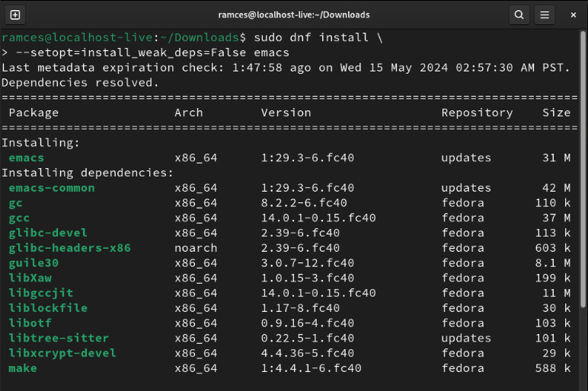The image size is (588, 391).
Task: Select the gc package name
Action: point(16,203)
